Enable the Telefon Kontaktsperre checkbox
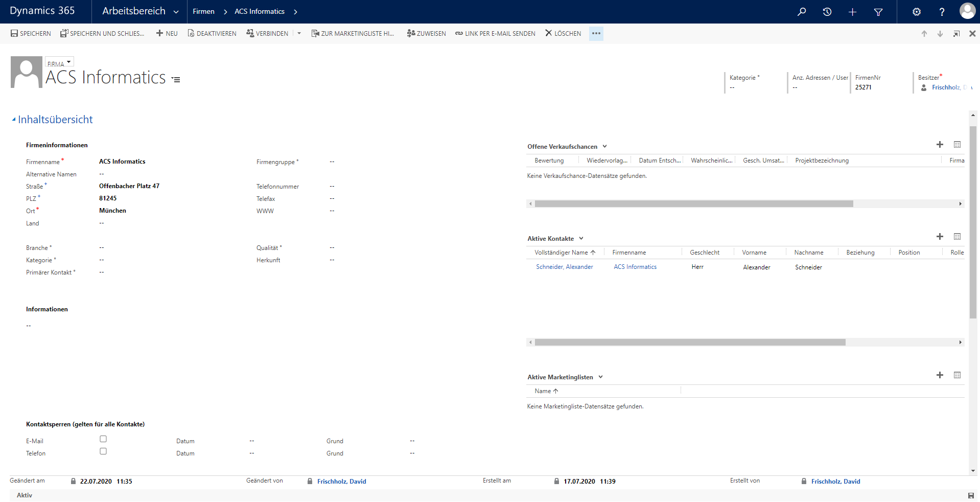This screenshot has height=502, width=980. (103, 451)
